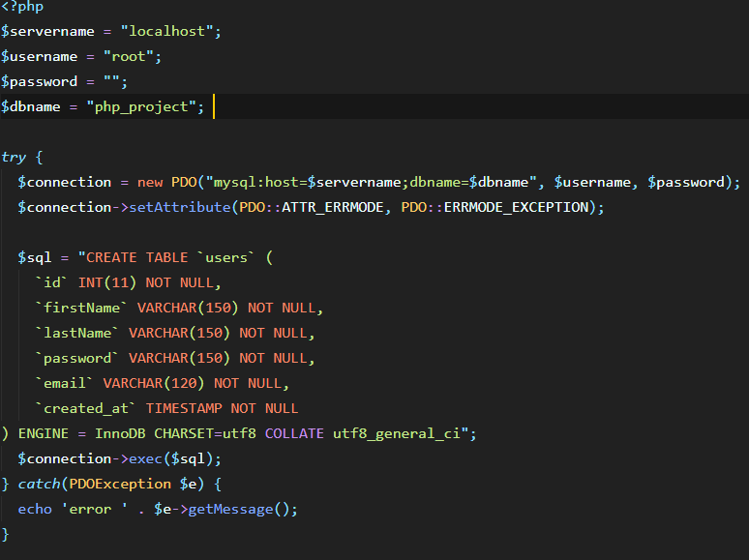This screenshot has width=749, height=560.
Task: Click the new keyword before PDO
Action: pos(150,182)
